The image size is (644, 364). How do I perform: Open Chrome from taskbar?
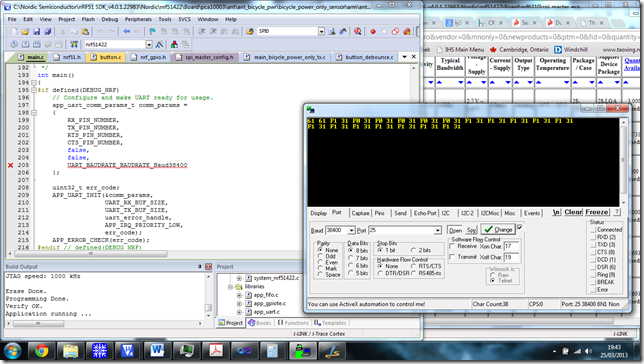(41, 351)
